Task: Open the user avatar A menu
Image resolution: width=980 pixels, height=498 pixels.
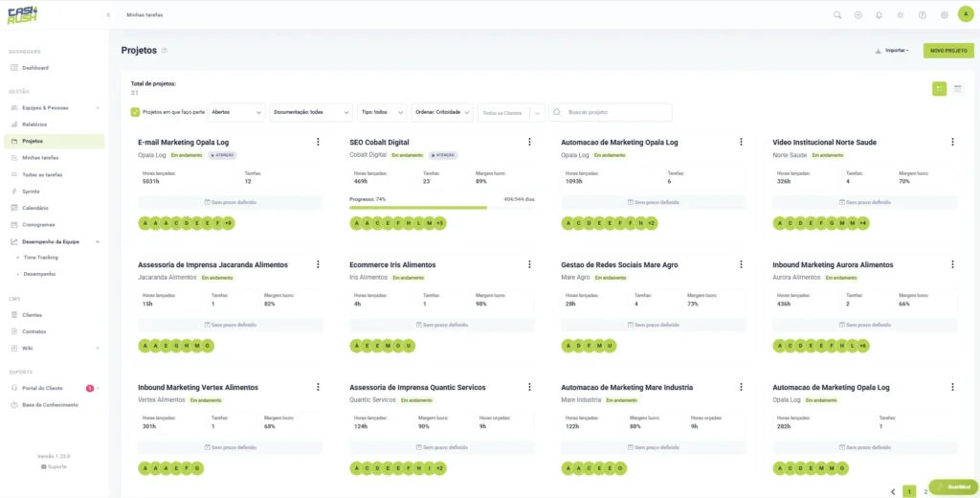Action: 966,13
